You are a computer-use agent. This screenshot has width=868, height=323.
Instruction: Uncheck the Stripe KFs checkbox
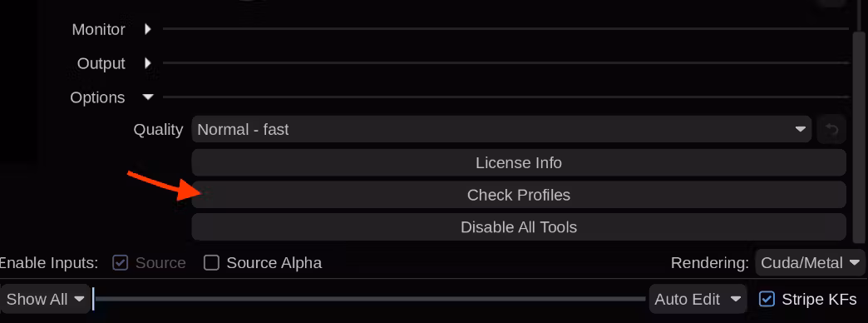click(x=767, y=299)
